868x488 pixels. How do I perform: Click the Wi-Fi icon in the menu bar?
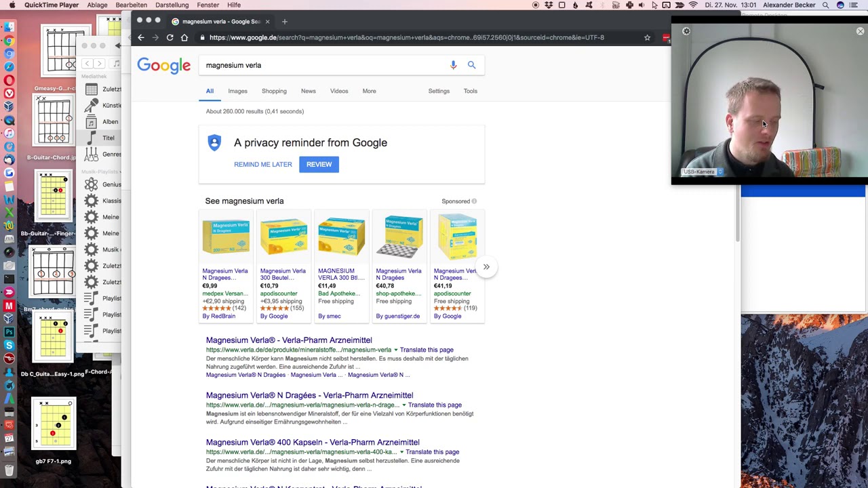(693, 5)
